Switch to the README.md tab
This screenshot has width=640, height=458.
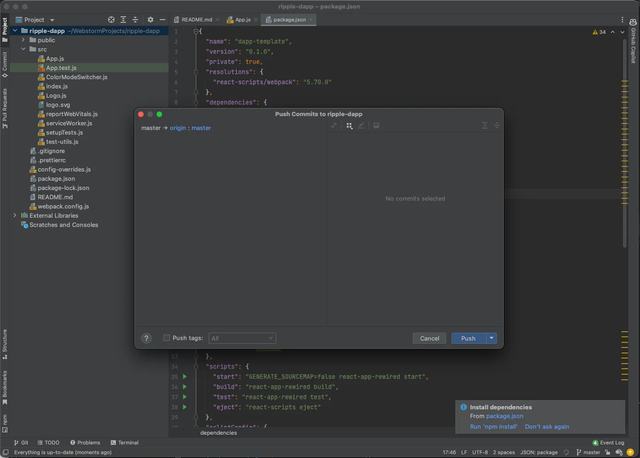tap(196, 20)
